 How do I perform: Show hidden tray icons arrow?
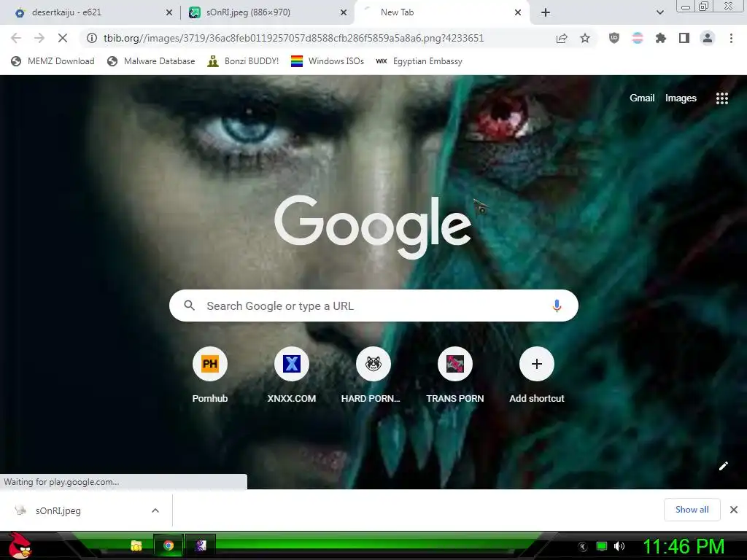pyautogui.click(x=582, y=547)
